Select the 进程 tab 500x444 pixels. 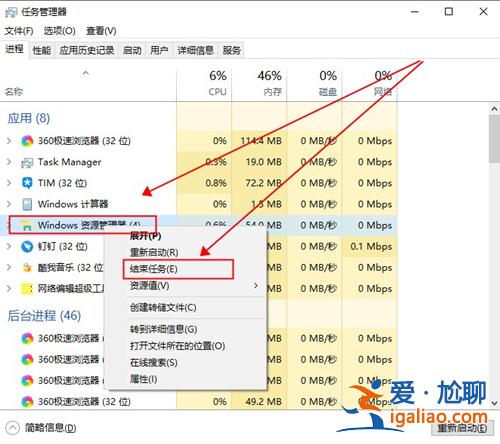coord(14,49)
